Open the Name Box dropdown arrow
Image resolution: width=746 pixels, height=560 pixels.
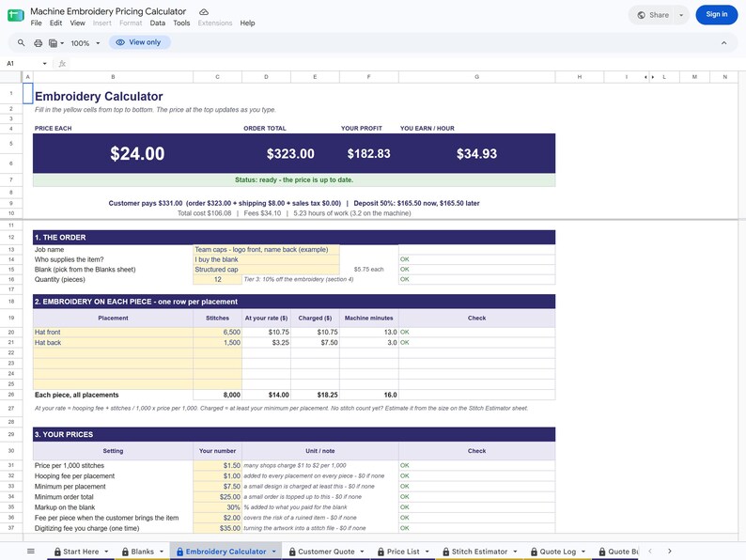click(45, 64)
